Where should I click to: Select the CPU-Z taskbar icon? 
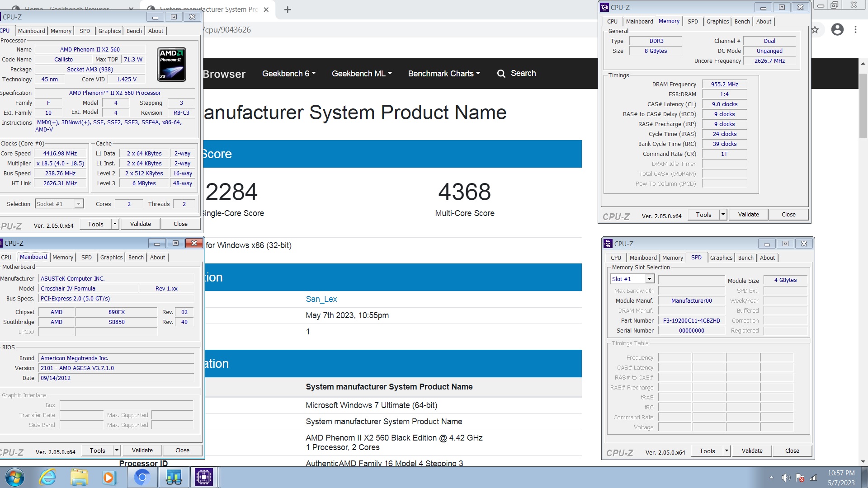coord(204,478)
